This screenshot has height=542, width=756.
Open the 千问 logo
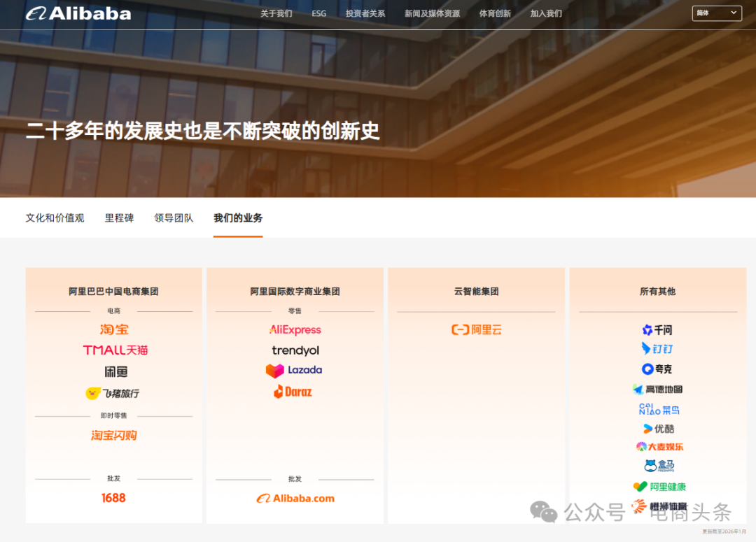[x=657, y=330]
